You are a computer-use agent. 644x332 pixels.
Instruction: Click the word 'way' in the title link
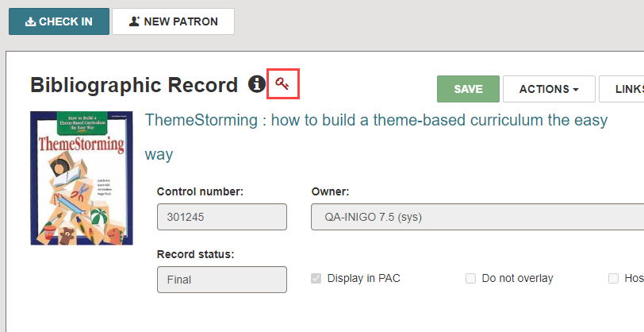[x=159, y=155]
